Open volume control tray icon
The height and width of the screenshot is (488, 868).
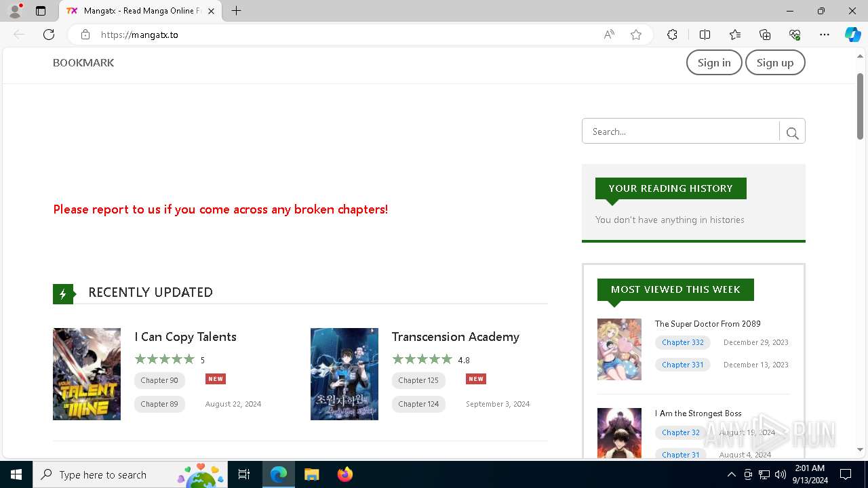[781, 474]
